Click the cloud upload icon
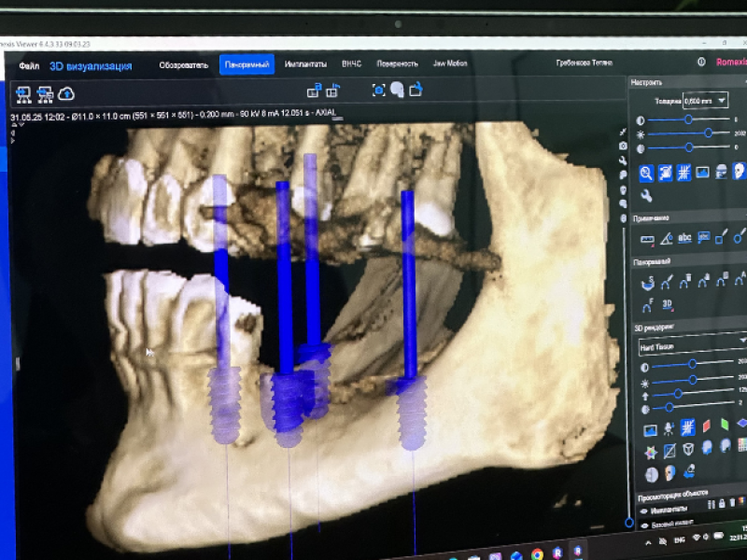The height and width of the screenshot is (560, 747). 66,94
